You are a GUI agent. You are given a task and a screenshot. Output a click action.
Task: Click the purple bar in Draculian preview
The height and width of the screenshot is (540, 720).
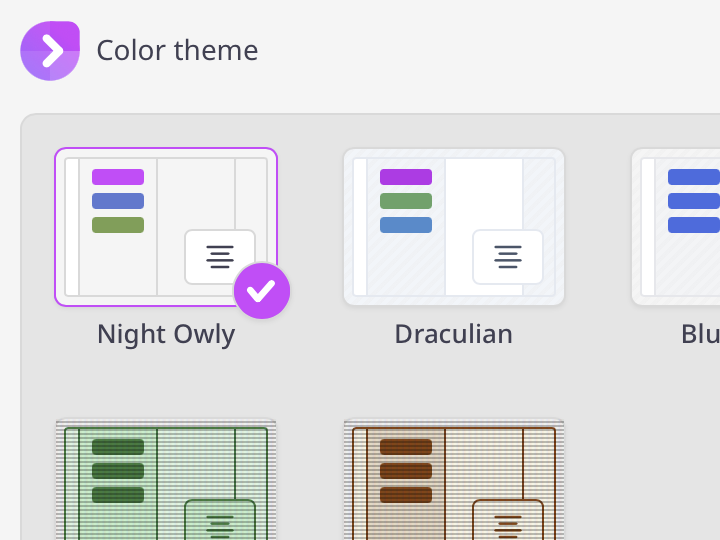tap(406, 177)
